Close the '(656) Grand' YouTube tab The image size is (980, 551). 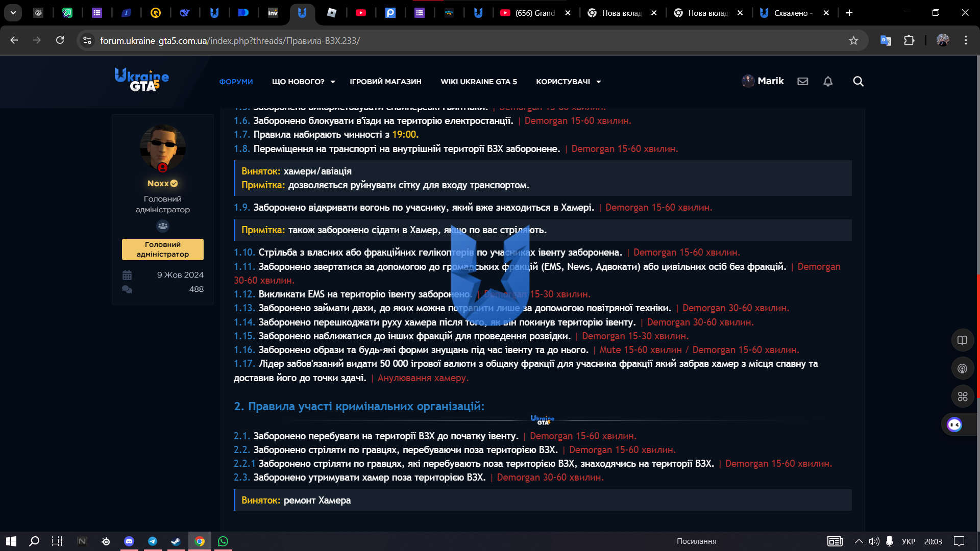pos(568,13)
